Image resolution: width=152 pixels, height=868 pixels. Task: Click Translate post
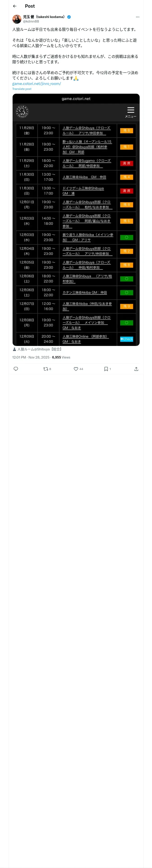(x=22, y=89)
